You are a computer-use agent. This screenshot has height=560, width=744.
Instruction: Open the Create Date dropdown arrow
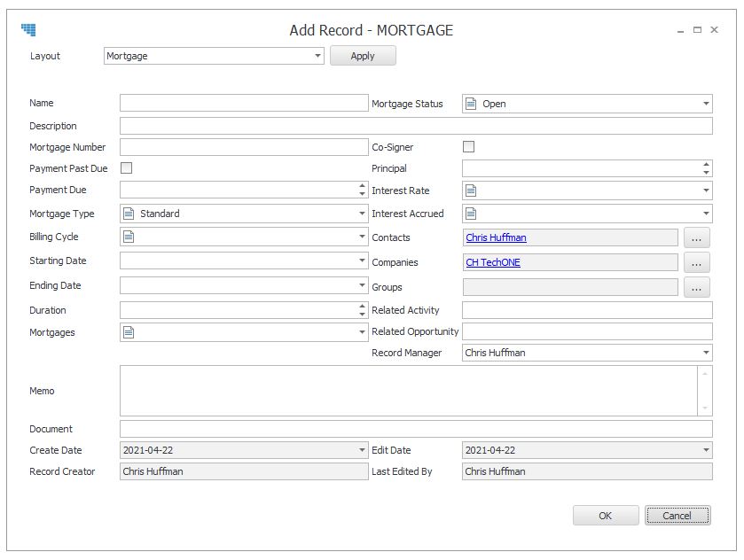click(x=362, y=450)
